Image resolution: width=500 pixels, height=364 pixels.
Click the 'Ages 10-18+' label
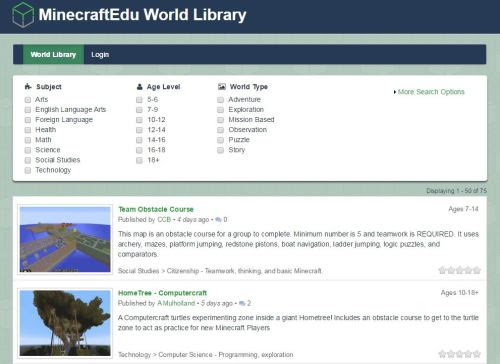pyautogui.click(x=459, y=293)
